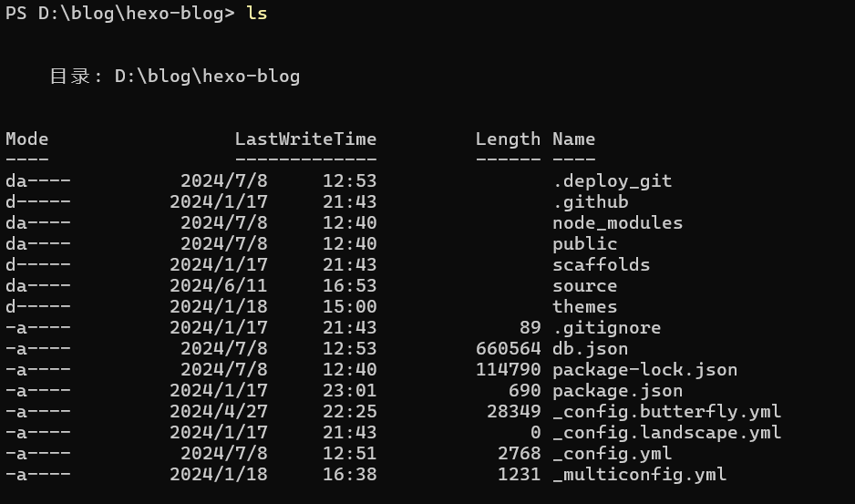Image resolution: width=855 pixels, height=504 pixels.
Task: Click the package.json file name
Action: [617, 390]
